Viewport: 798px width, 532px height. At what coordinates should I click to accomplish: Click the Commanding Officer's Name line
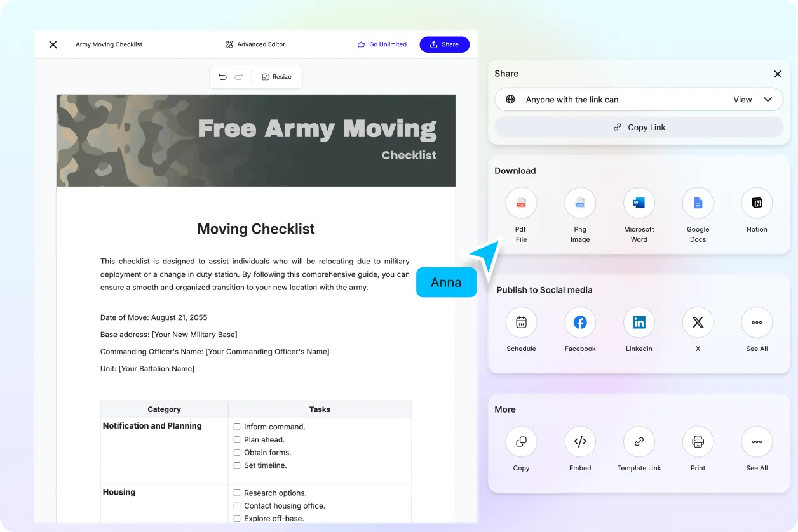tap(215, 352)
